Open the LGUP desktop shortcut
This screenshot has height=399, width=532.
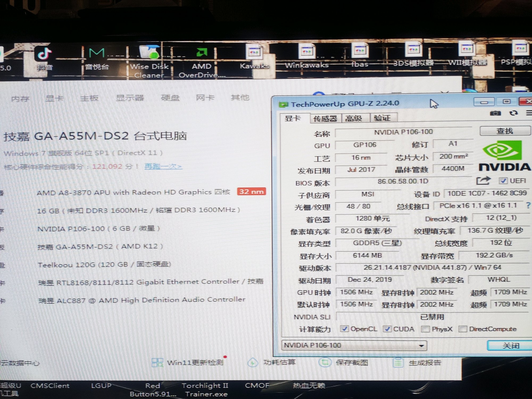(101, 386)
